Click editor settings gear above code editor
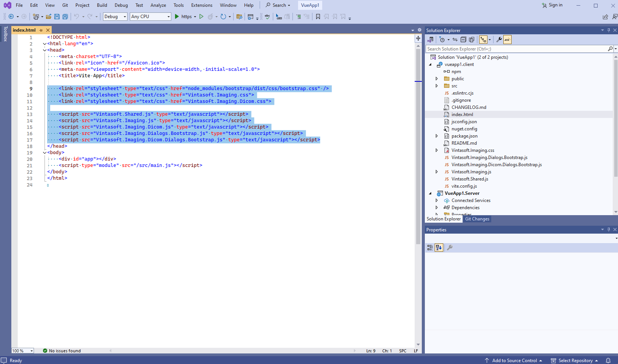 [x=419, y=30]
